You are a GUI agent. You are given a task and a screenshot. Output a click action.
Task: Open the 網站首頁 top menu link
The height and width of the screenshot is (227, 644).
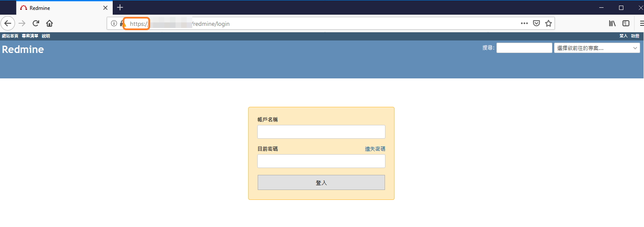(x=10, y=36)
